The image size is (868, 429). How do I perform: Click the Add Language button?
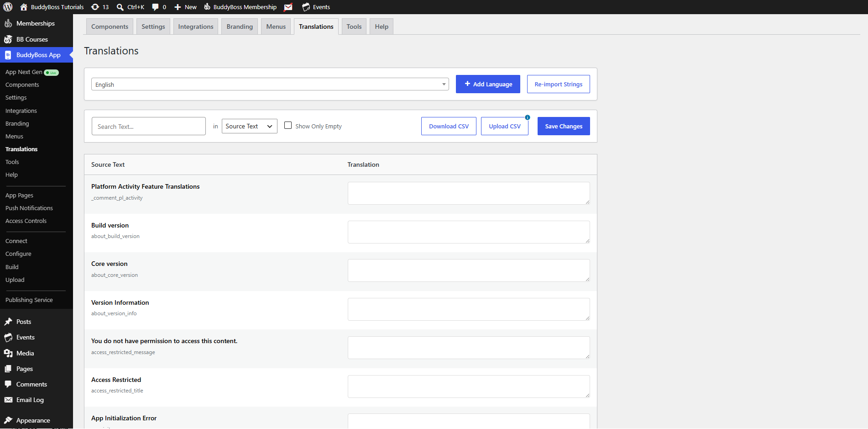[x=488, y=84]
